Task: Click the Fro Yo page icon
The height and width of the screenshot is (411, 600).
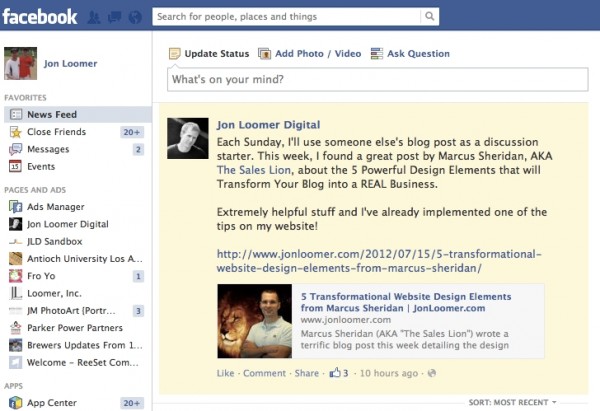Action: 16,276
